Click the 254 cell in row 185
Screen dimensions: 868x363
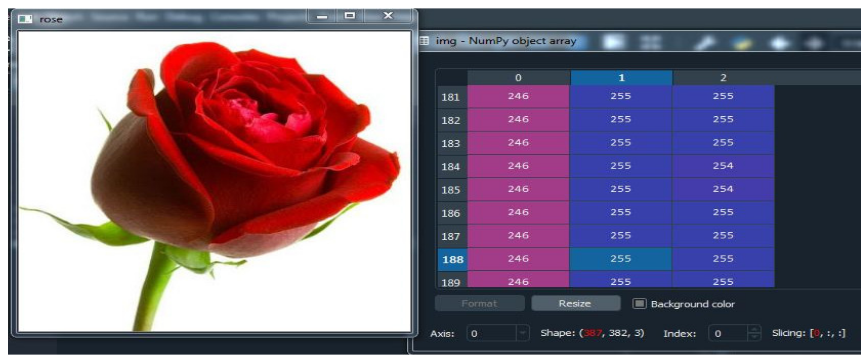723,189
